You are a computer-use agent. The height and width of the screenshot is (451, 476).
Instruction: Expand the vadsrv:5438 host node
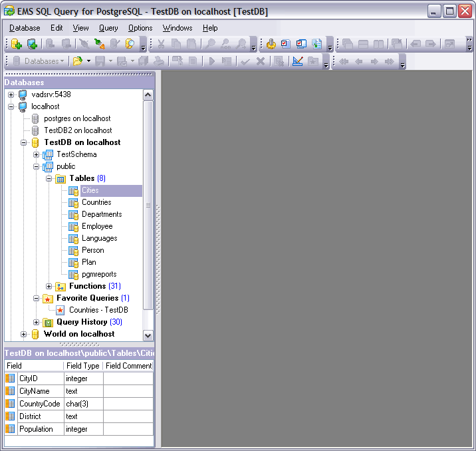pos(11,95)
